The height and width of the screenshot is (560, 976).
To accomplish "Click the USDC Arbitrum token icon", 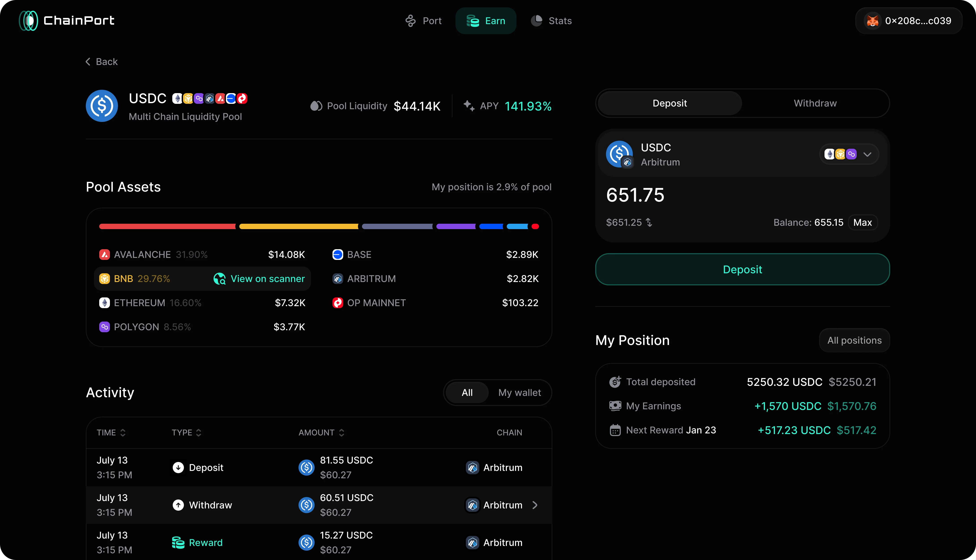I will pos(619,154).
